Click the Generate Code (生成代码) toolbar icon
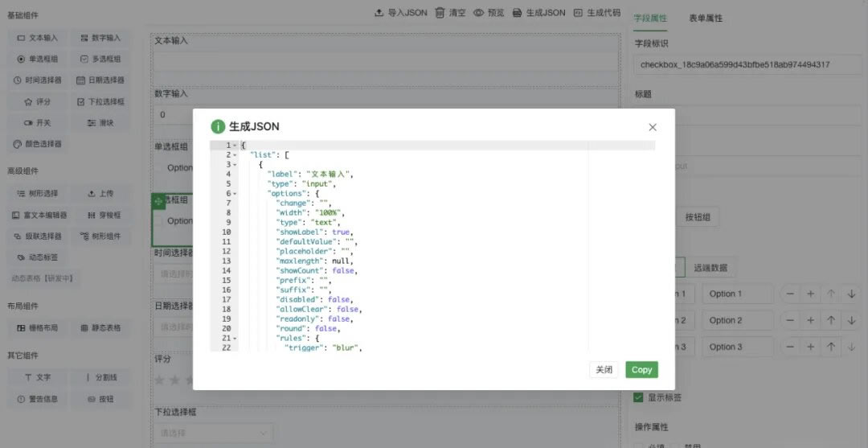This screenshot has height=448, width=868. (578, 13)
